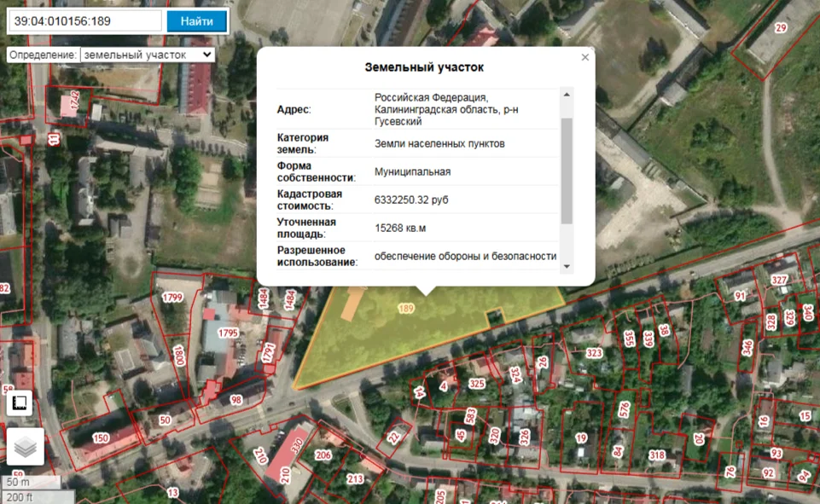This screenshot has width=820, height=504.
Task: Click the cadastral value 6332250.32 руб
Action: pyautogui.click(x=411, y=200)
